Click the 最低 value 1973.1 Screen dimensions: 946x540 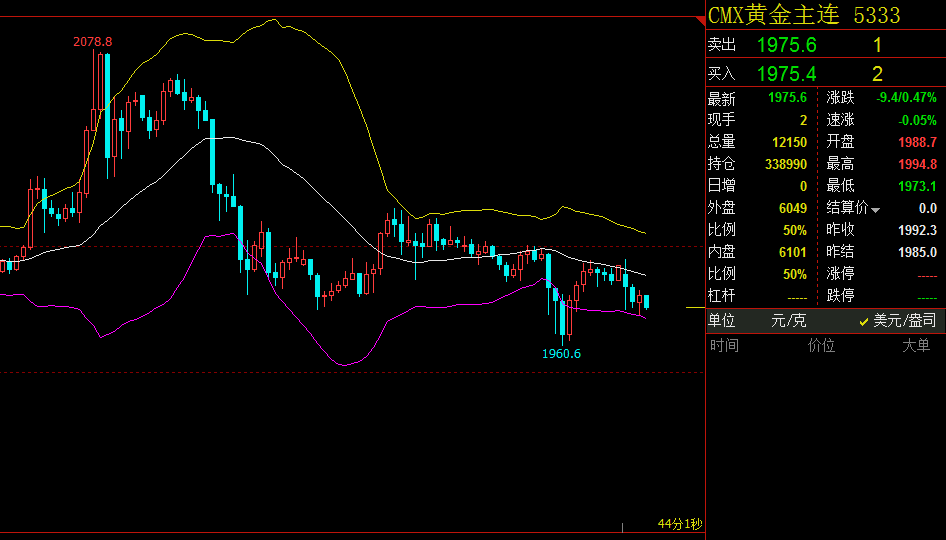click(x=917, y=186)
